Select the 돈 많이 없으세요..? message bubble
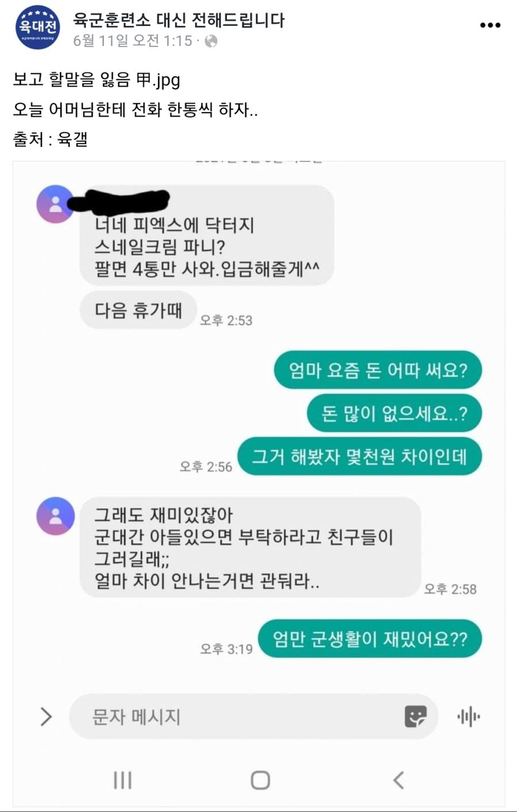The width and height of the screenshot is (517, 812). click(x=394, y=413)
